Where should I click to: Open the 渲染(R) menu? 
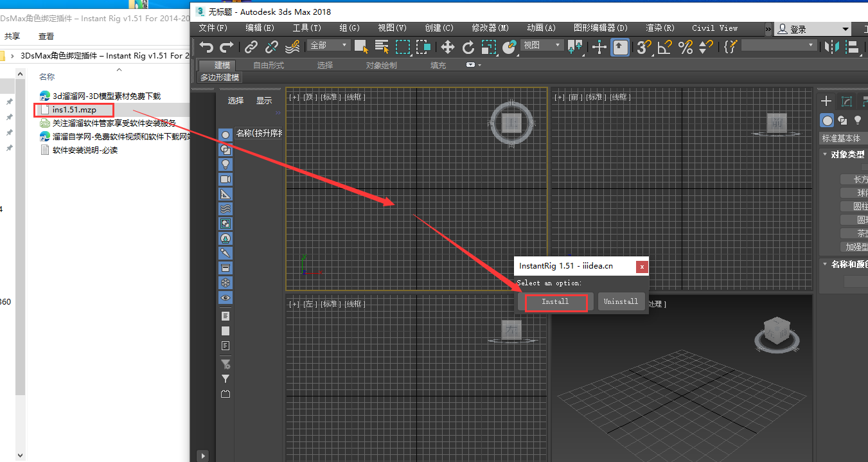click(x=660, y=28)
